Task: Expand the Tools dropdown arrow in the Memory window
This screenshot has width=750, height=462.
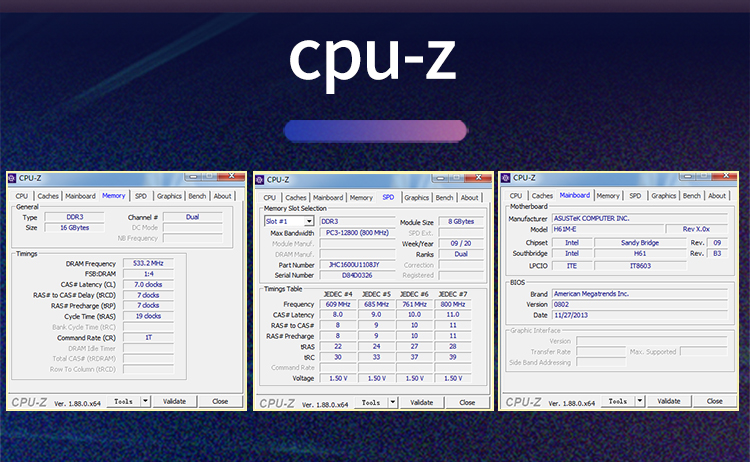Action: tap(145, 401)
